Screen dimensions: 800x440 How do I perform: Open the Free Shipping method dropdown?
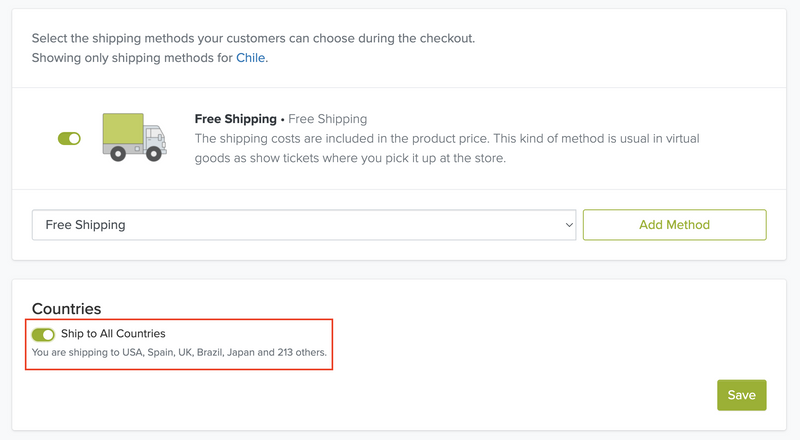(304, 225)
